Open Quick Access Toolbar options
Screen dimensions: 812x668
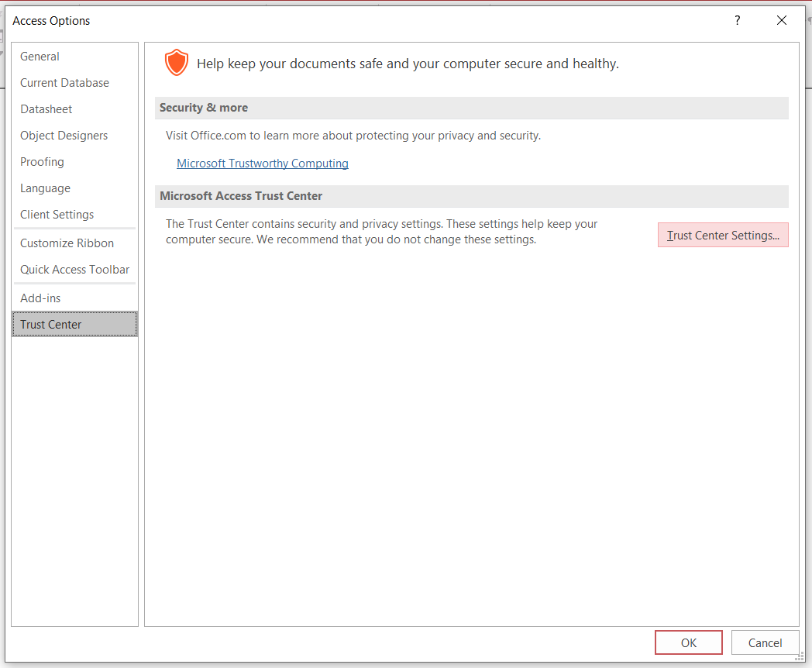point(74,270)
